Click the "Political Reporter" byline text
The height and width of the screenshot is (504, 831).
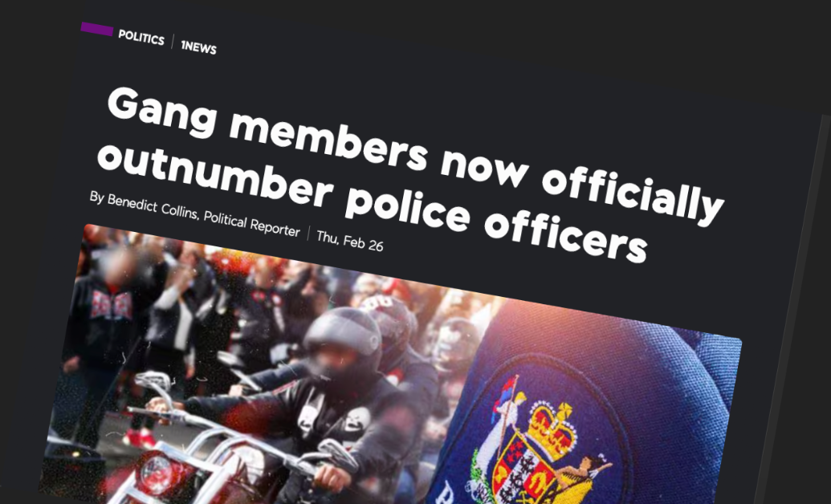pyautogui.click(x=252, y=224)
